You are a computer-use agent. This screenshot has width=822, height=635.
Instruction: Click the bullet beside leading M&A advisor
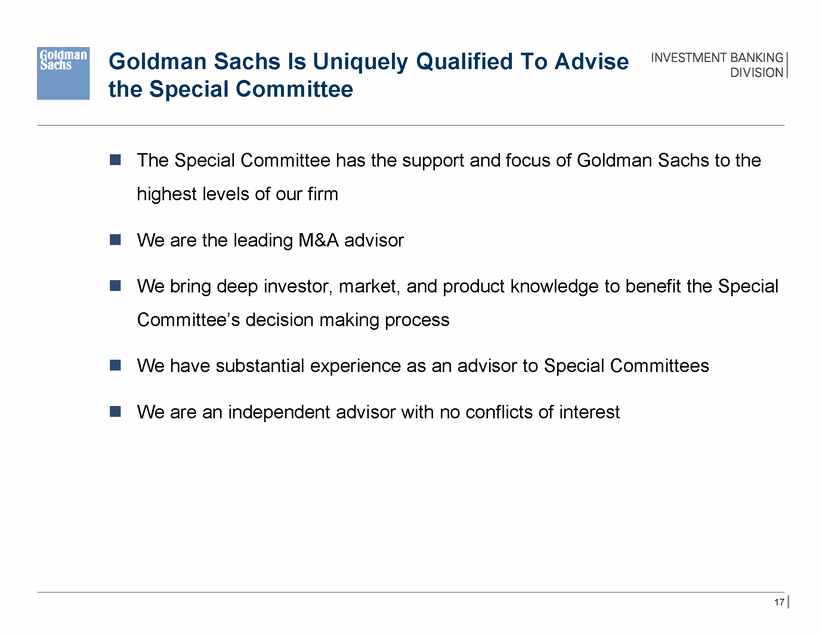[x=115, y=240]
